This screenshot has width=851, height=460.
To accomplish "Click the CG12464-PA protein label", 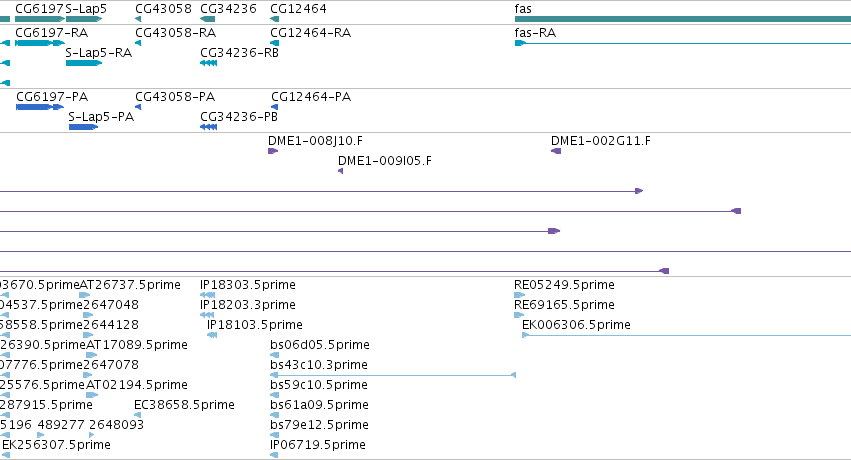I will [x=311, y=97].
